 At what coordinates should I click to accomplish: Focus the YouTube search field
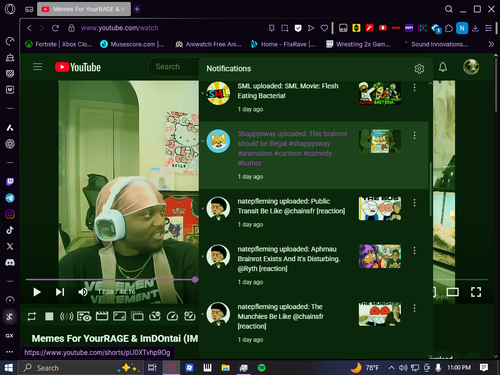click(x=173, y=67)
